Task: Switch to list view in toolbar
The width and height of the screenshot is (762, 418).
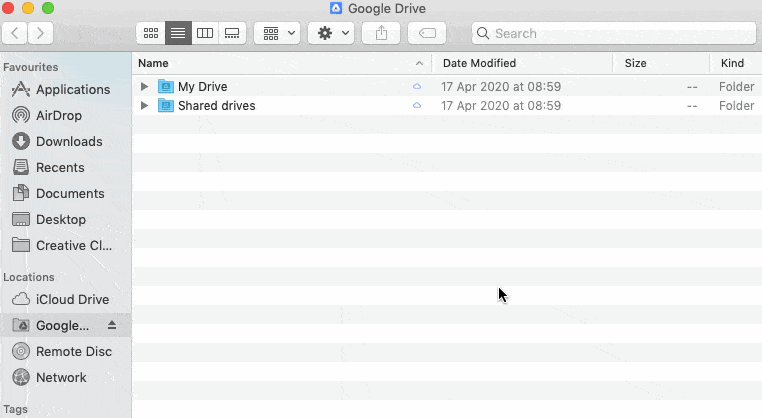Action: tap(178, 33)
